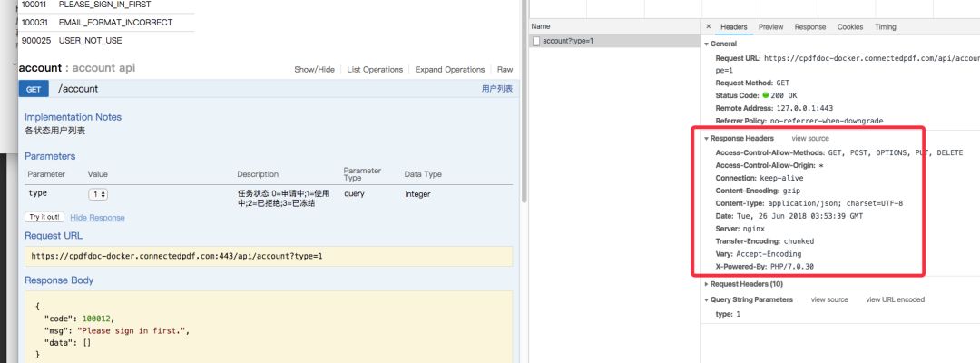Click the /account endpoint path
Screen dimensions: 980x363
click(78, 89)
